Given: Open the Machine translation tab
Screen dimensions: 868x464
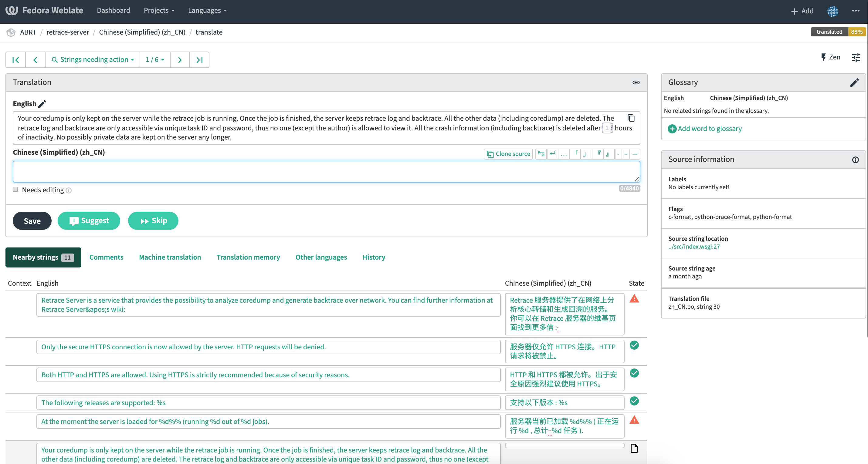Looking at the screenshot, I should (170, 257).
